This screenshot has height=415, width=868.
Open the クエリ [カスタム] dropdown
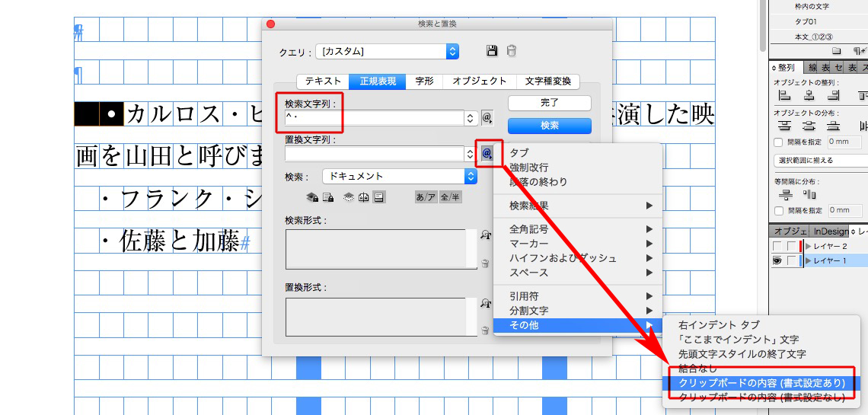pyautogui.click(x=388, y=52)
